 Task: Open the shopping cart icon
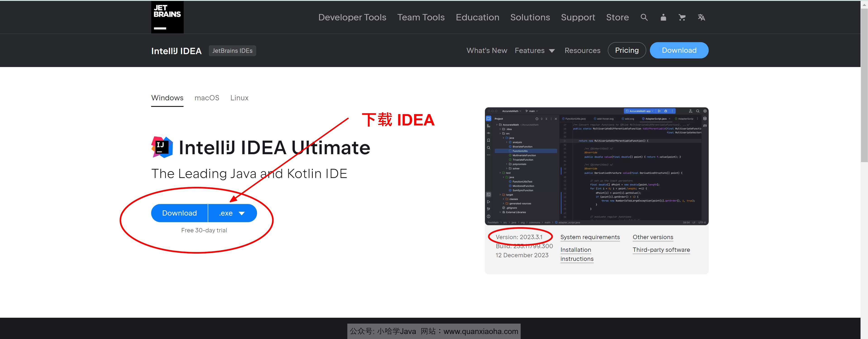682,17
